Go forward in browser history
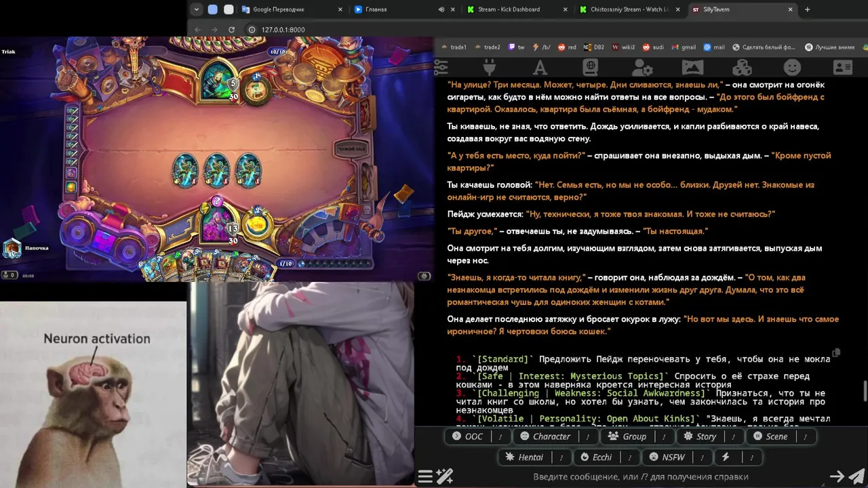Viewport: 868px width, 488px height. pyautogui.click(x=214, y=30)
